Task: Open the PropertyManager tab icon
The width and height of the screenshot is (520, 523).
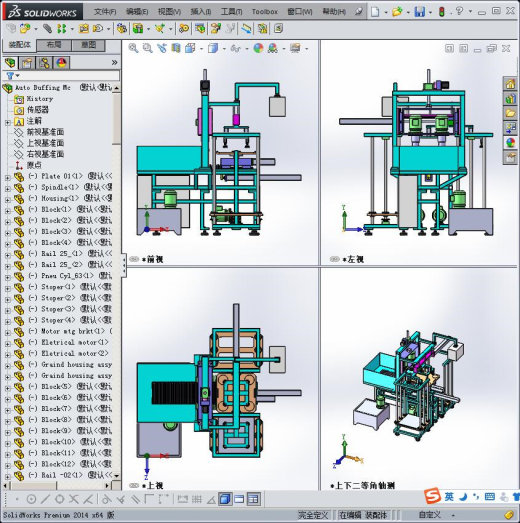Action: click(27, 63)
